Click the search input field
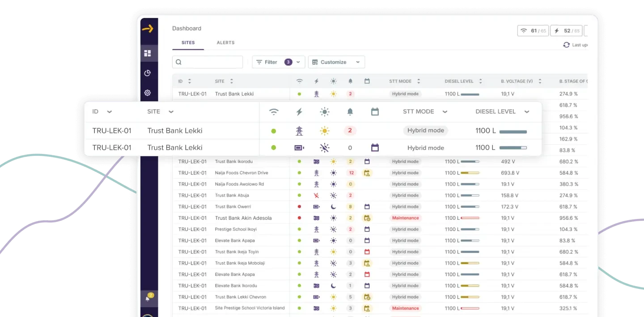Screen dimensions: 644x317 click(208, 62)
